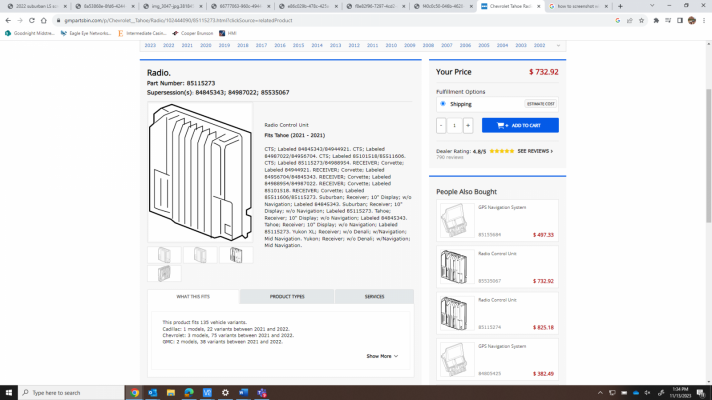Add the radio to cart
The image size is (712, 400).
coord(520,125)
